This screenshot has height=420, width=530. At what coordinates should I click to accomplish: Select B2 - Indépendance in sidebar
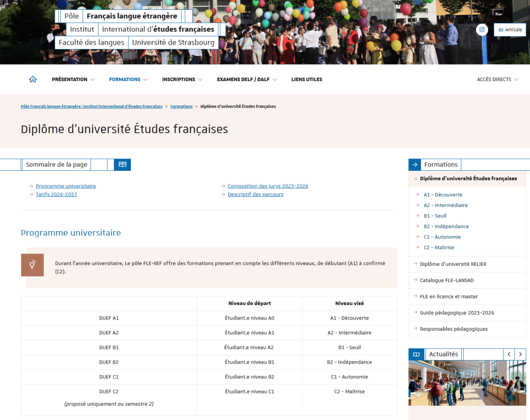446,226
